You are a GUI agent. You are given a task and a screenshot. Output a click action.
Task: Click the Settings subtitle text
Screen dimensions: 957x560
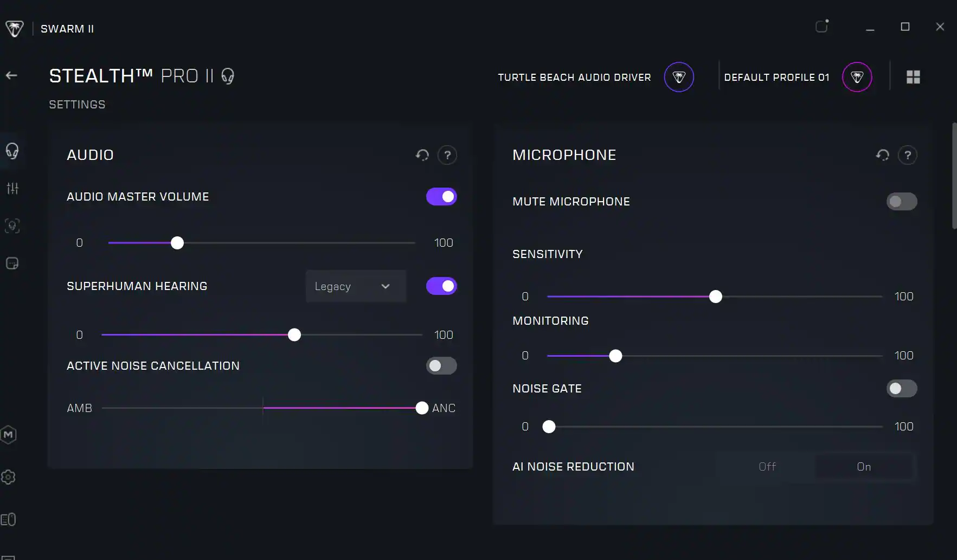click(x=77, y=105)
